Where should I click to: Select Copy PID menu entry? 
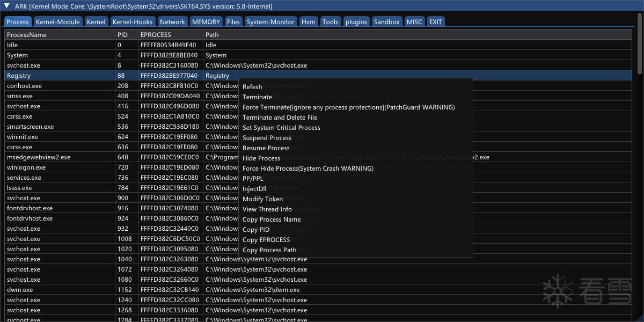point(355,230)
